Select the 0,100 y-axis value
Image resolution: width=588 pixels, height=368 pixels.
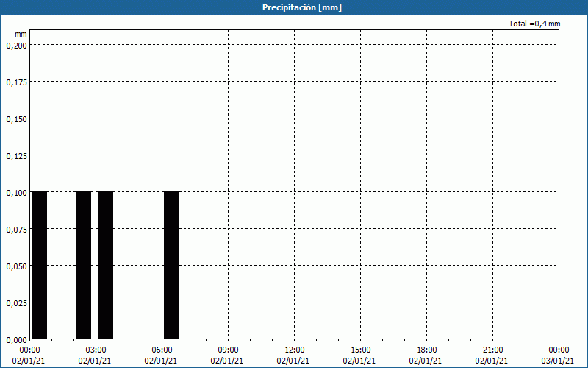(x=16, y=193)
